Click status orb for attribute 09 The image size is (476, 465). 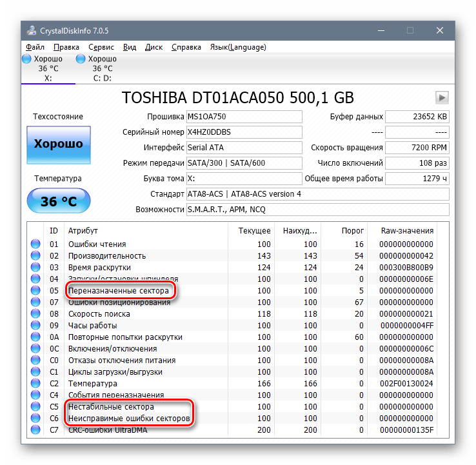point(35,325)
